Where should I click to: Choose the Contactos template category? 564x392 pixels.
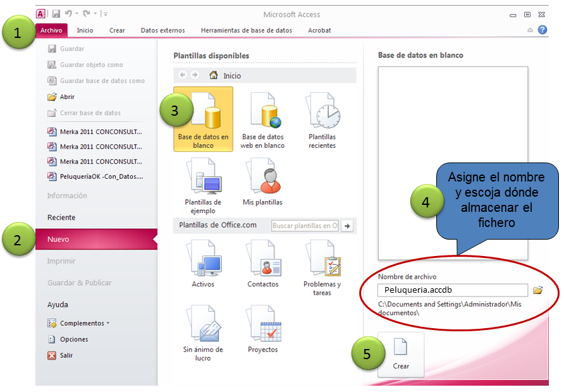point(263,264)
